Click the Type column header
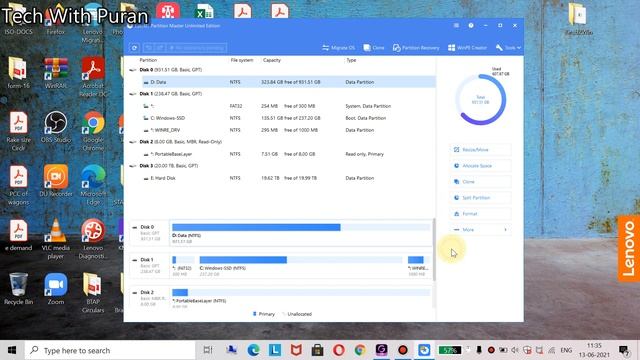 [x=351, y=60]
